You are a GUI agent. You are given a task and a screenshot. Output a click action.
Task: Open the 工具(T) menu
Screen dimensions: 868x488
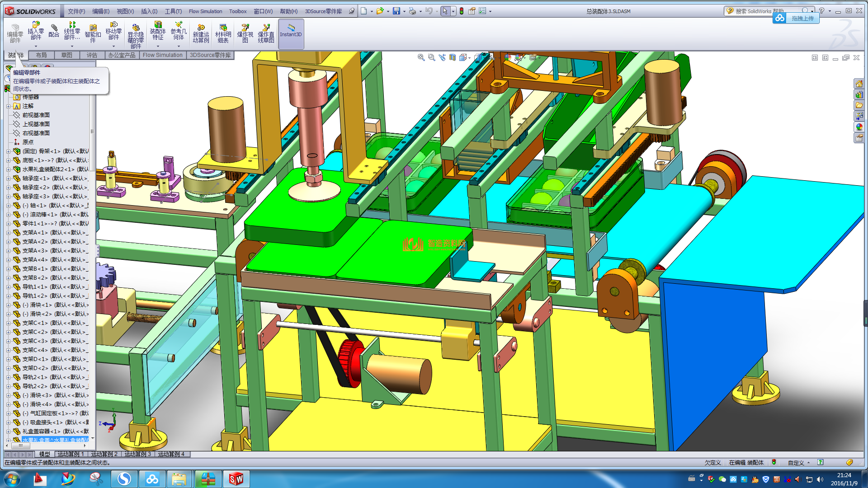(x=173, y=11)
